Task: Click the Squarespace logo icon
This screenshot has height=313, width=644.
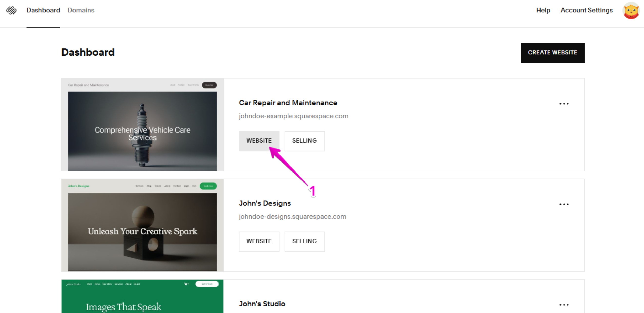Action: tap(12, 10)
